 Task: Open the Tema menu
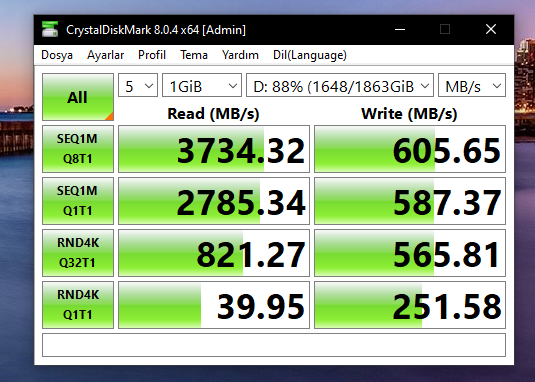[x=194, y=55]
